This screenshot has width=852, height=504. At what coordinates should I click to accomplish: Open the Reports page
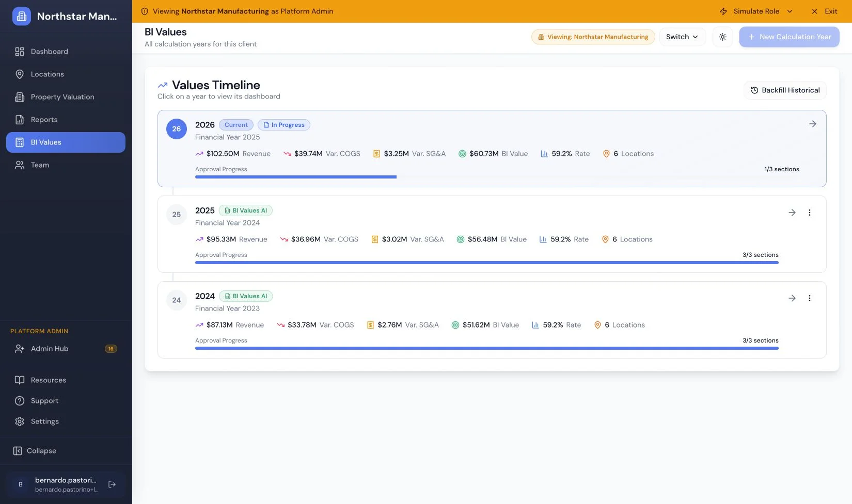pyautogui.click(x=66, y=120)
